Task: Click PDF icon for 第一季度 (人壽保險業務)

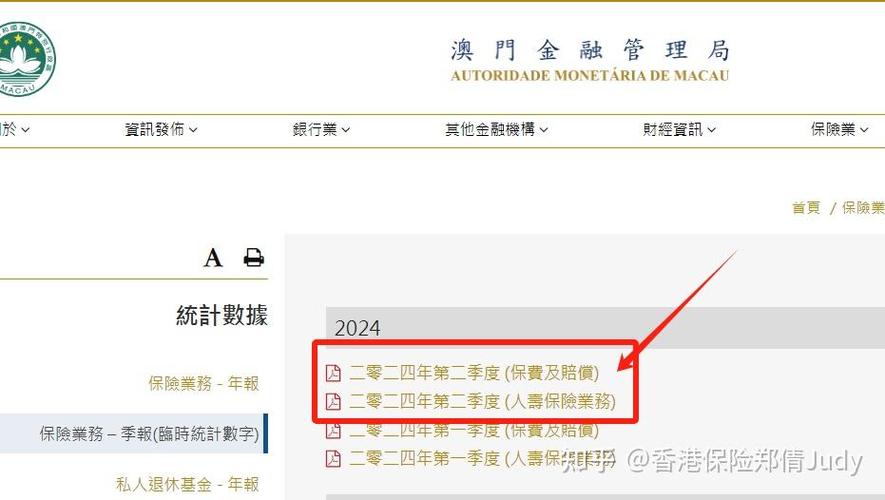Action: tap(334, 459)
